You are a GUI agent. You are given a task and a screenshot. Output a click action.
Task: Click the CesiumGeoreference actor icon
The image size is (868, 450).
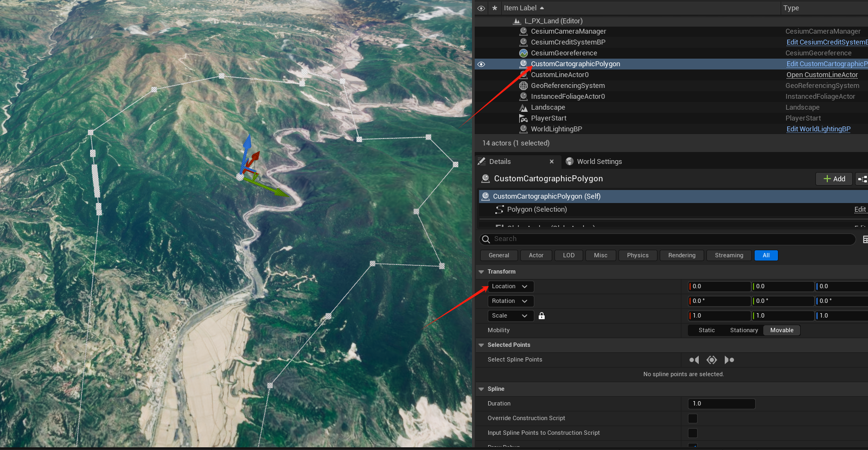point(524,53)
